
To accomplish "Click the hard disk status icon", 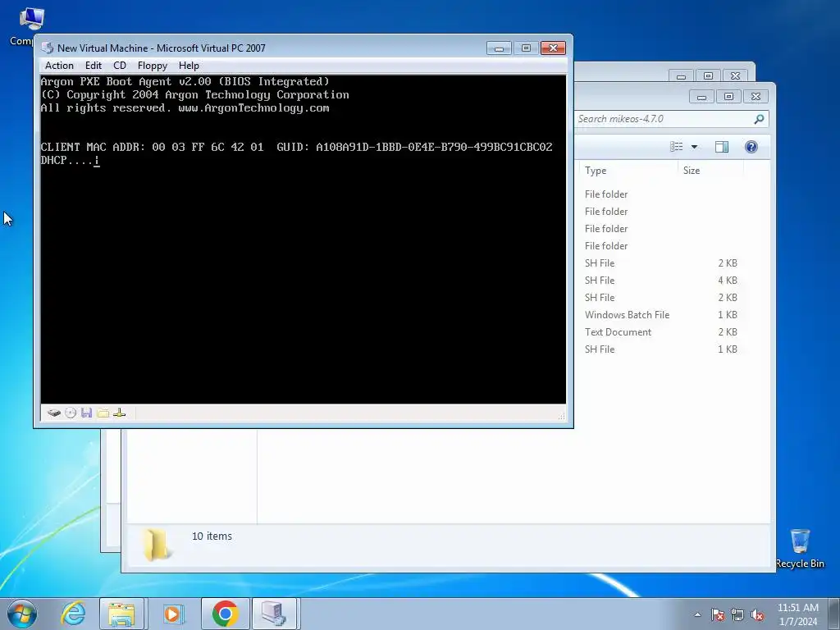I will pyautogui.click(x=53, y=413).
